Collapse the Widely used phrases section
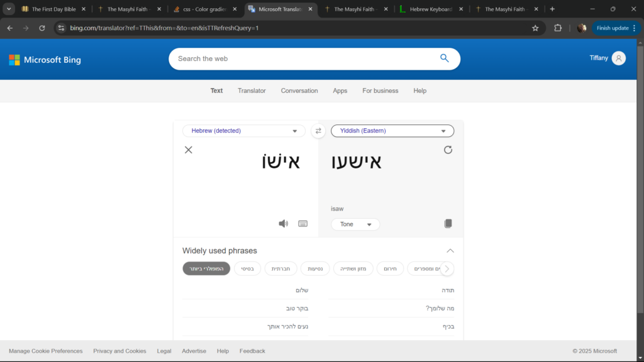Viewport: 644px width, 362px height. [450, 251]
